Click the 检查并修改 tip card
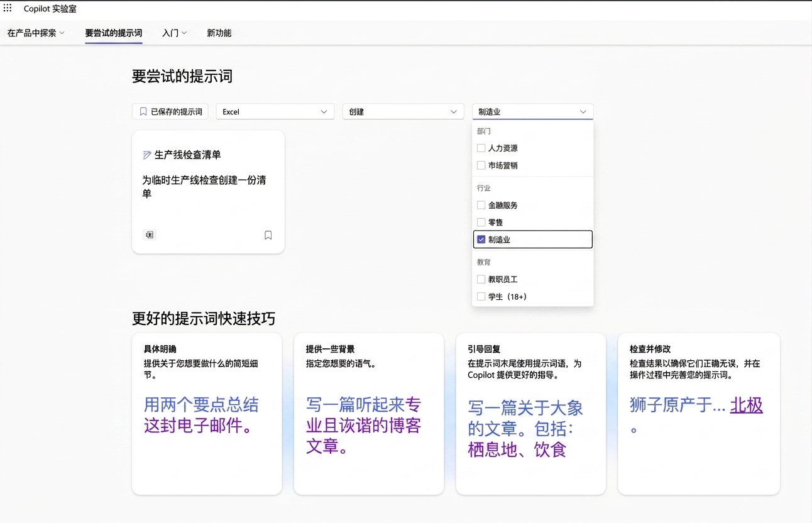This screenshot has width=812, height=523. [x=699, y=414]
